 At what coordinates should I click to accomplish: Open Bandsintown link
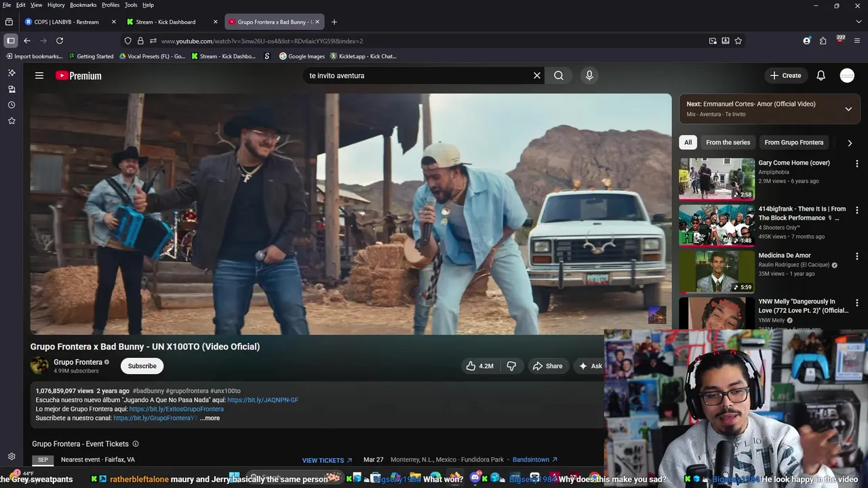(x=535, y=460)
